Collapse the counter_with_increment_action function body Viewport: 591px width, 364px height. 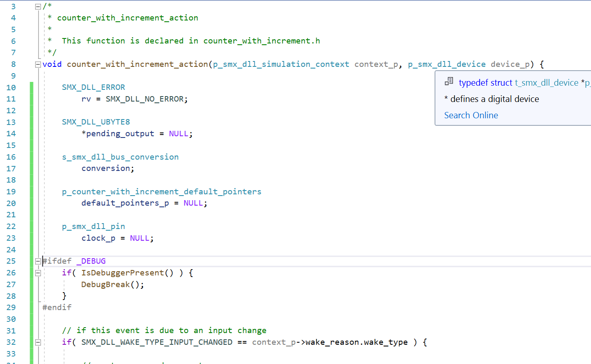(38, 64)
